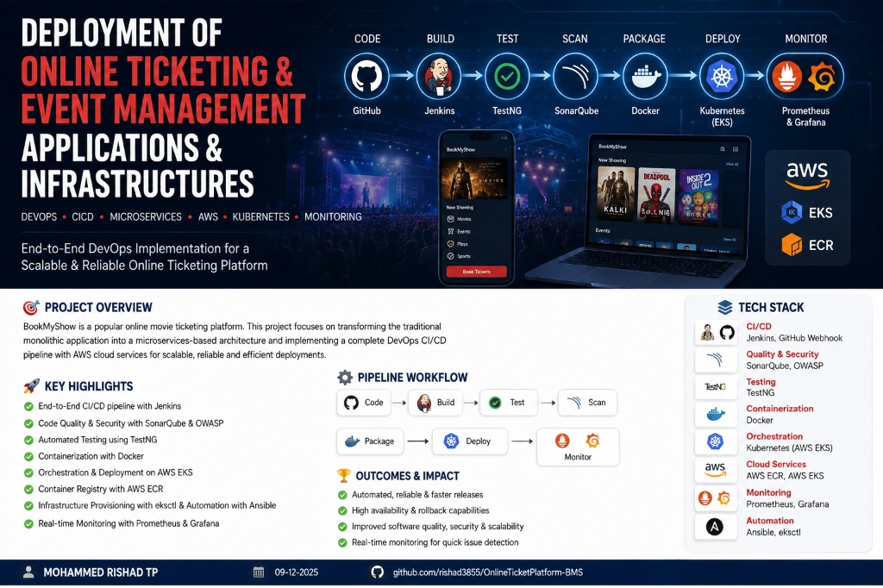Screen dimensions: 883x588
Task: Click the Build step in Pipeline Workflow
Action: click(435, 403)
